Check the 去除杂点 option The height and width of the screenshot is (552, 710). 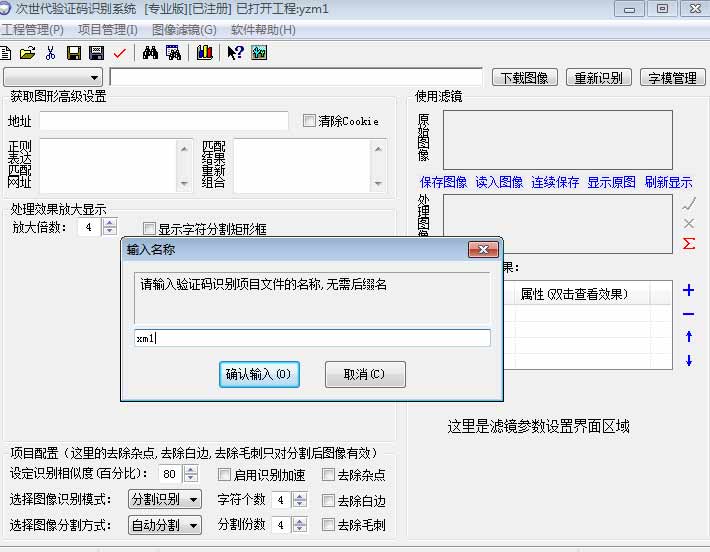(x=329, y=475)
